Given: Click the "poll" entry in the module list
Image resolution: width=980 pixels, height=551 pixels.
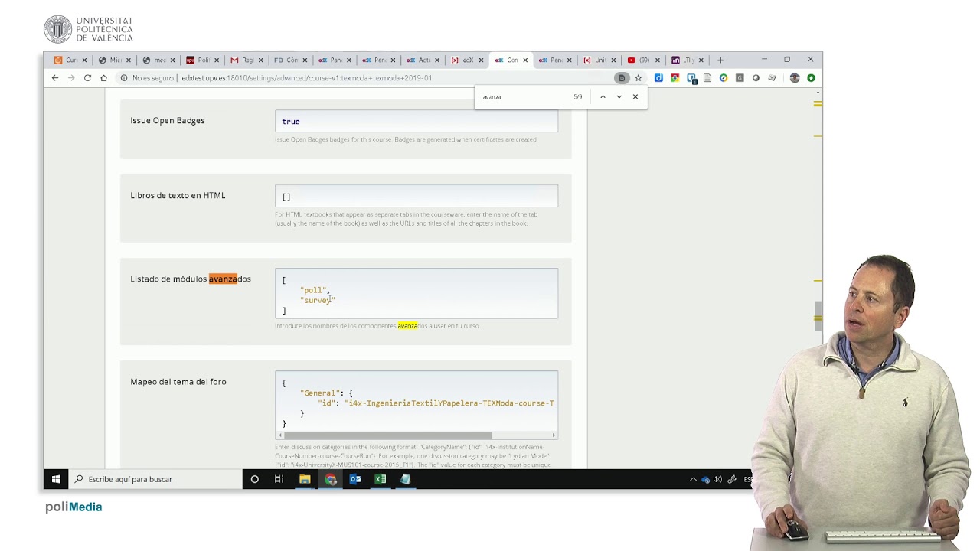Looking at the screenshot, I should coord(314,290).
